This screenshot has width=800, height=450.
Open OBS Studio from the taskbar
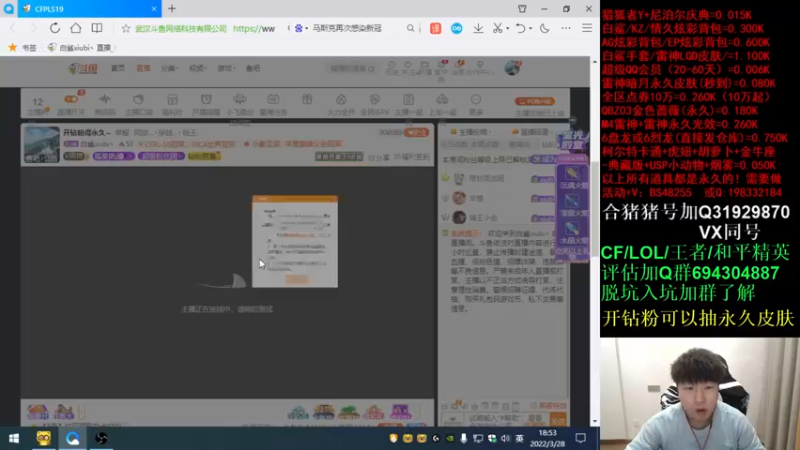pos(101,438)
